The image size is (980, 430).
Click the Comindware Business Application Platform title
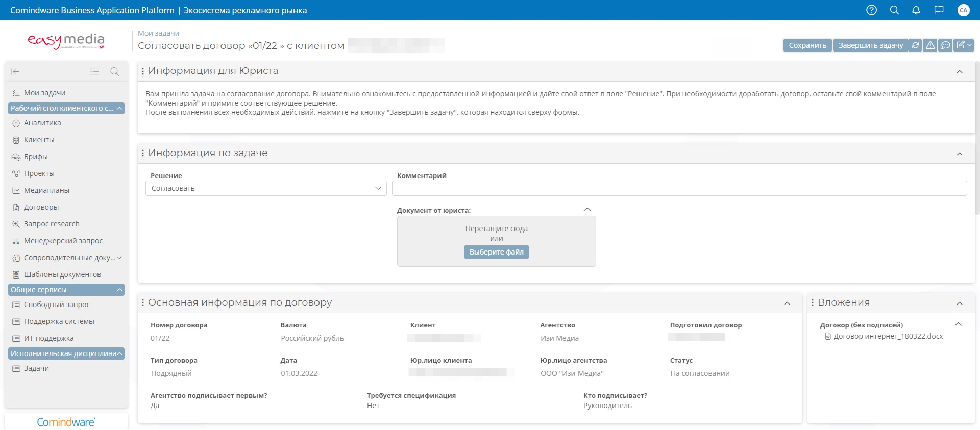[x=92, y=10]
